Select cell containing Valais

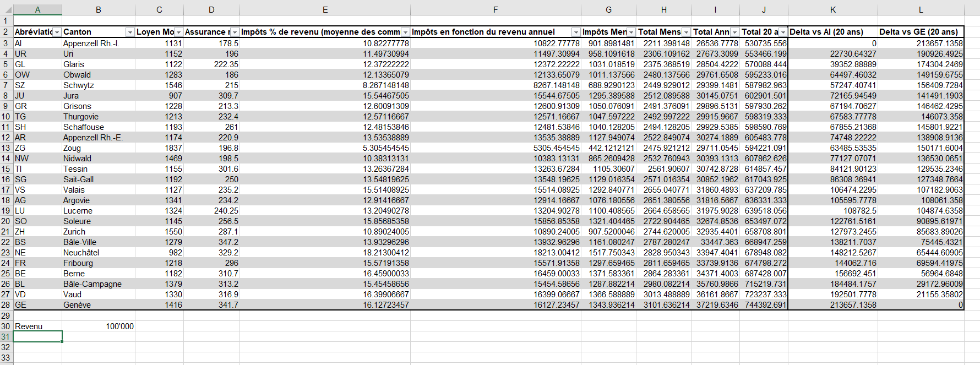pyautogui.click(x=98, y=190)
